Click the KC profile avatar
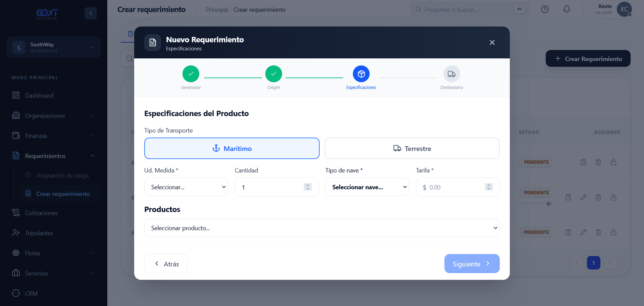Image resolution: width=644 pixels, height=306 pixels. (x=624, y=9)
